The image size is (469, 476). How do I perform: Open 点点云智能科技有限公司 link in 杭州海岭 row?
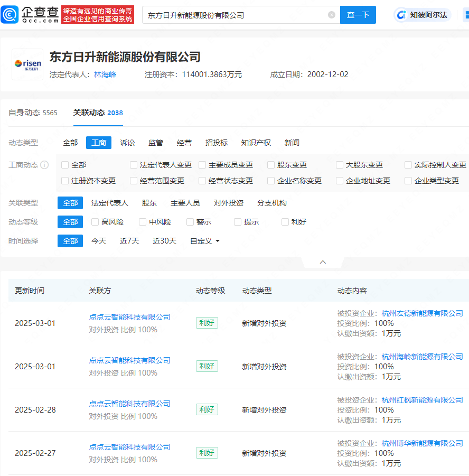tap(129, 361)
